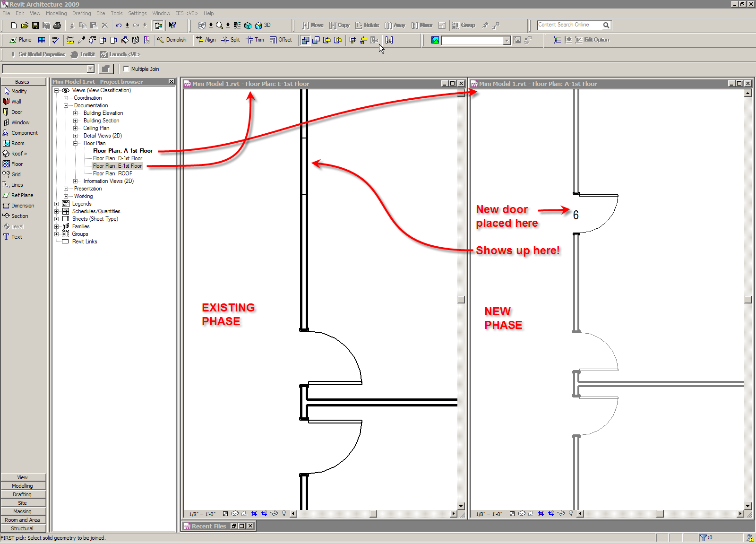The image size is (756, 544).
Task: Pick the Dimension tool in Basics
Action: tap(18, 206)
